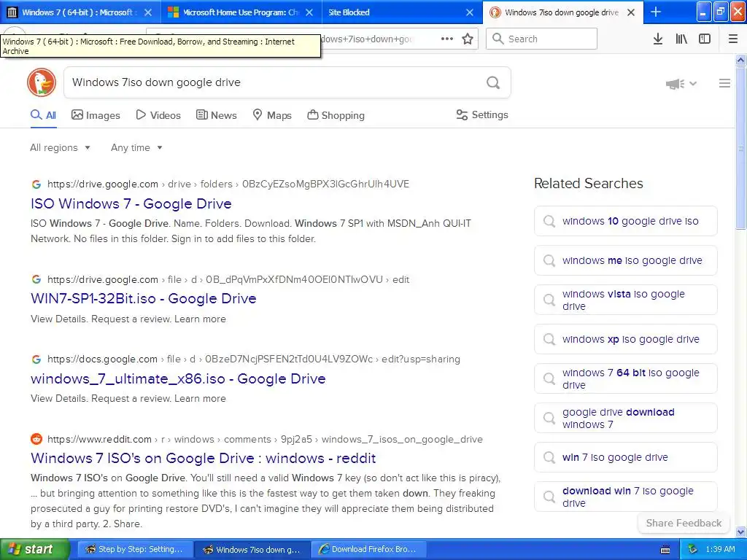Open windows_7_ultimate_x86.iso result link
Image resolution: width=747 pixels, height=560 pixels.
tap(178, 378)
